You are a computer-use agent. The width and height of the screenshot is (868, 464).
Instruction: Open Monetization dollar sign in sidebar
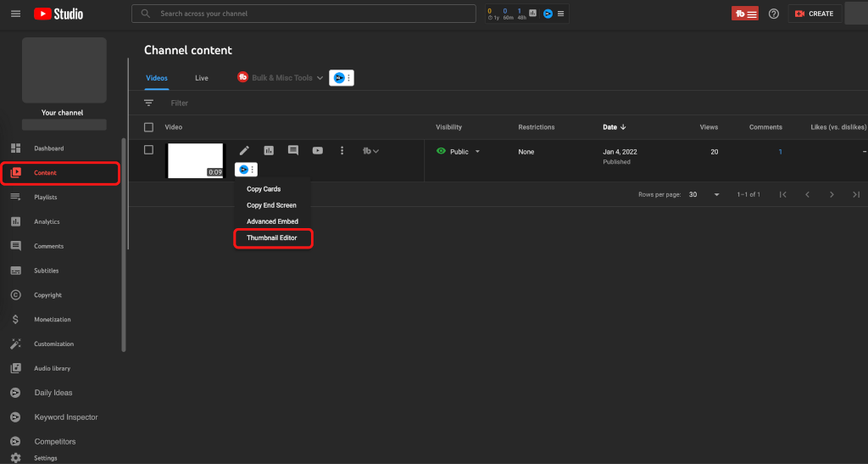point(15,320)
